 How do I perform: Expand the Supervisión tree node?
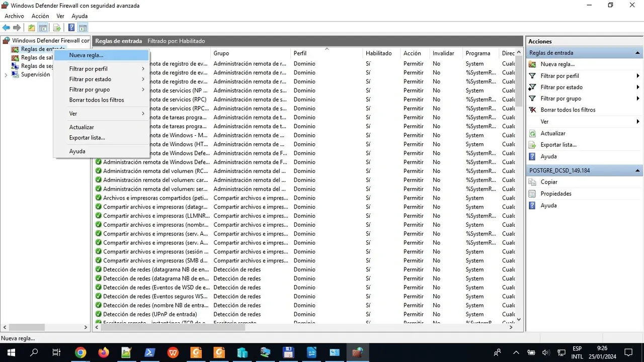6,75
